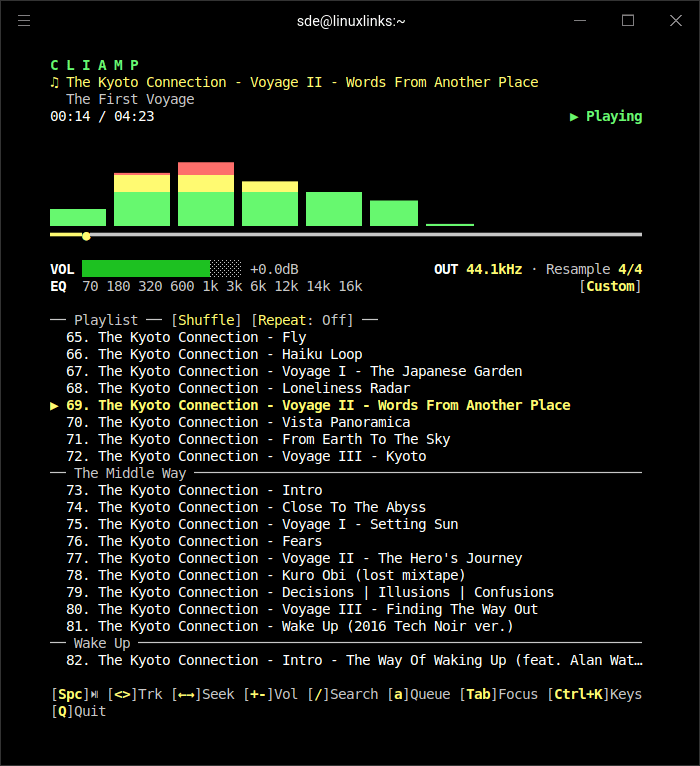Click the [/]Search shortcut hint
This screenshot has height=766, width=700.
[x=343, y=694]
